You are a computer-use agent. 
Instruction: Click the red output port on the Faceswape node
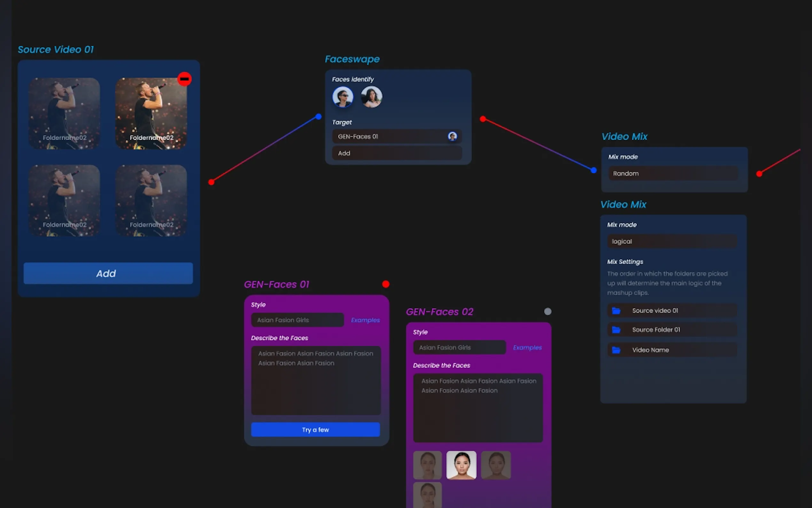click(483, 119)
